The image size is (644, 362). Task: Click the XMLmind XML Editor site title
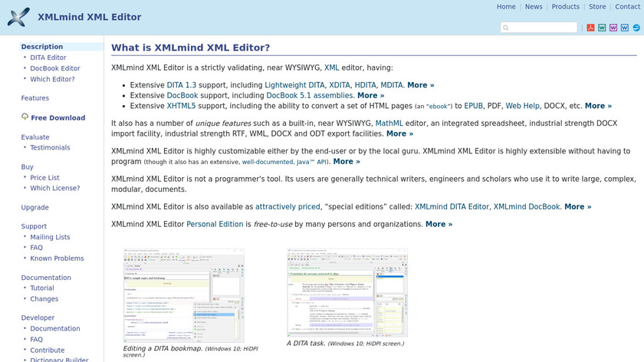coord(90,17)
